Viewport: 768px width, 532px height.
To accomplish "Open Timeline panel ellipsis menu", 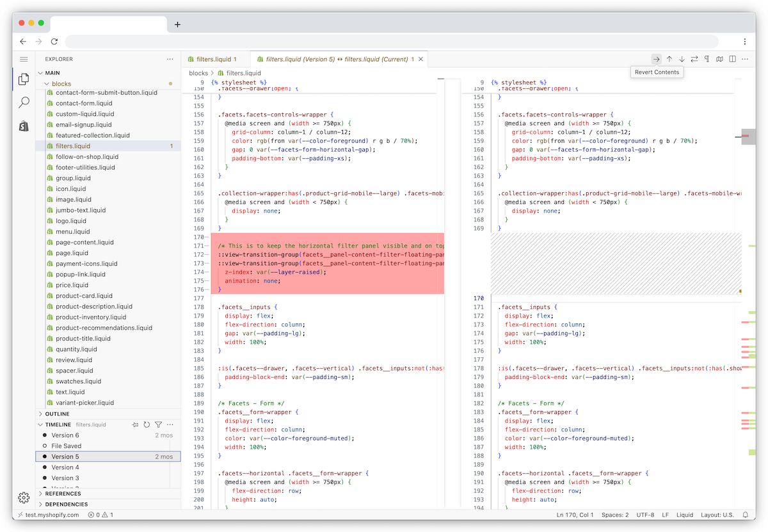I will point(170,424).
